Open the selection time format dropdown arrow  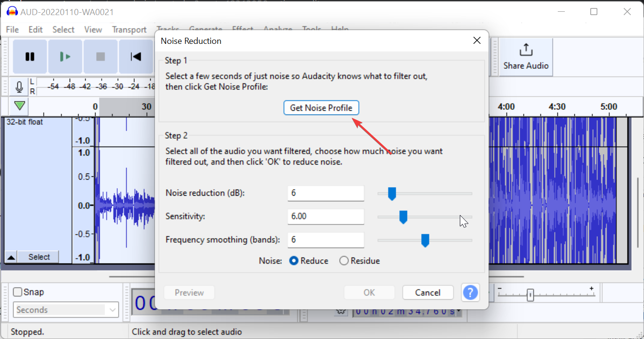(x=459, y=311)
